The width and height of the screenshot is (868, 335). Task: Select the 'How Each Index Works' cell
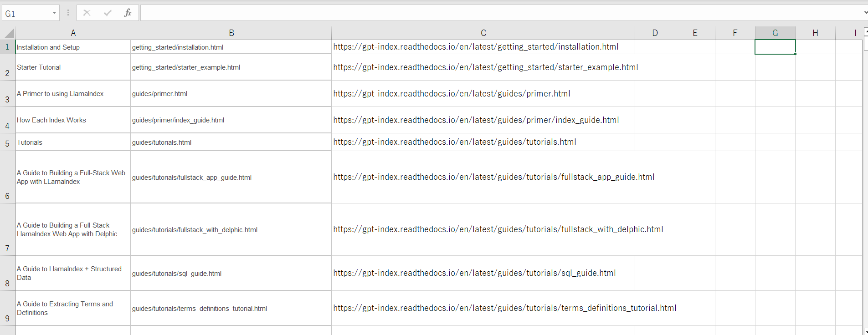click(x=73, y=120)
